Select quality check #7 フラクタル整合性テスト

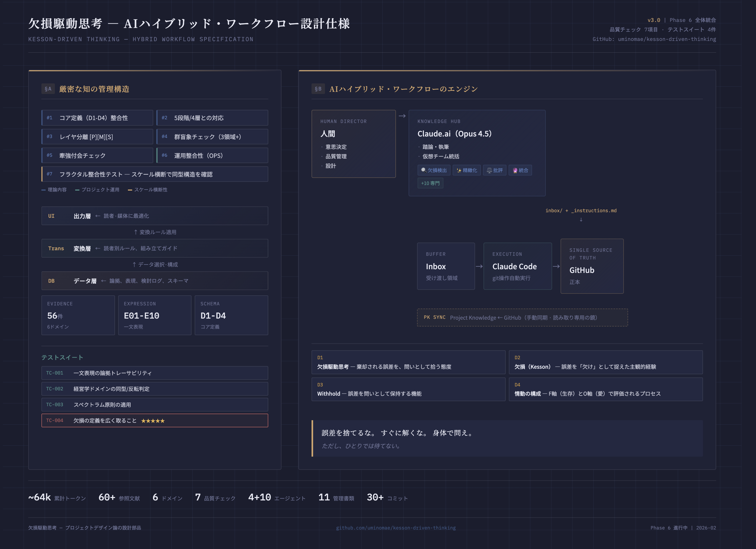click(155, 174)
